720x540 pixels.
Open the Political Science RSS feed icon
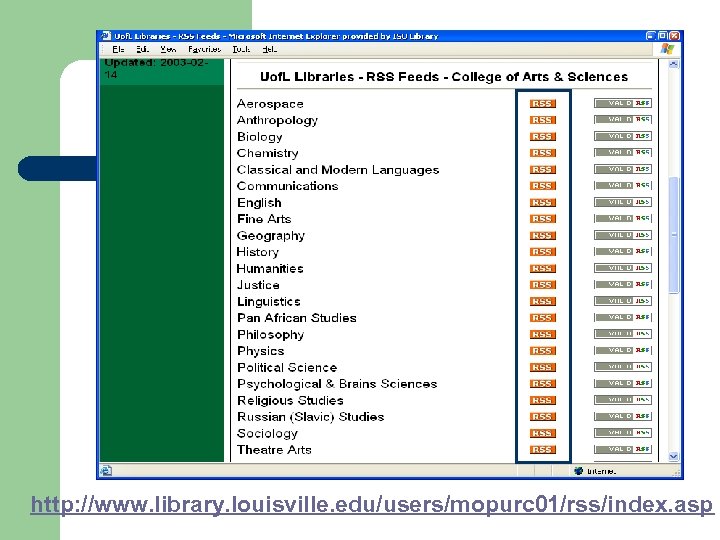pyautogui.click(x=542, y=367)
